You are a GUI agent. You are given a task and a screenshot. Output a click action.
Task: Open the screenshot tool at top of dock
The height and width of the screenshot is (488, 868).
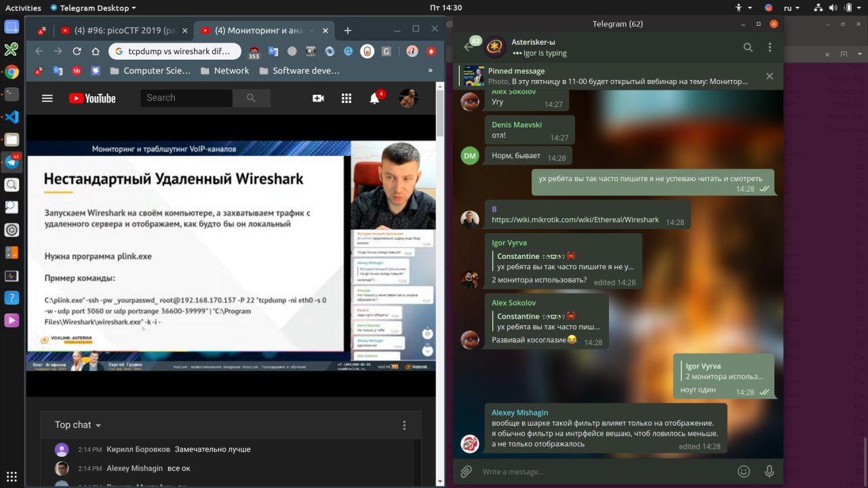pyautogui.click(x=12, y=27)
